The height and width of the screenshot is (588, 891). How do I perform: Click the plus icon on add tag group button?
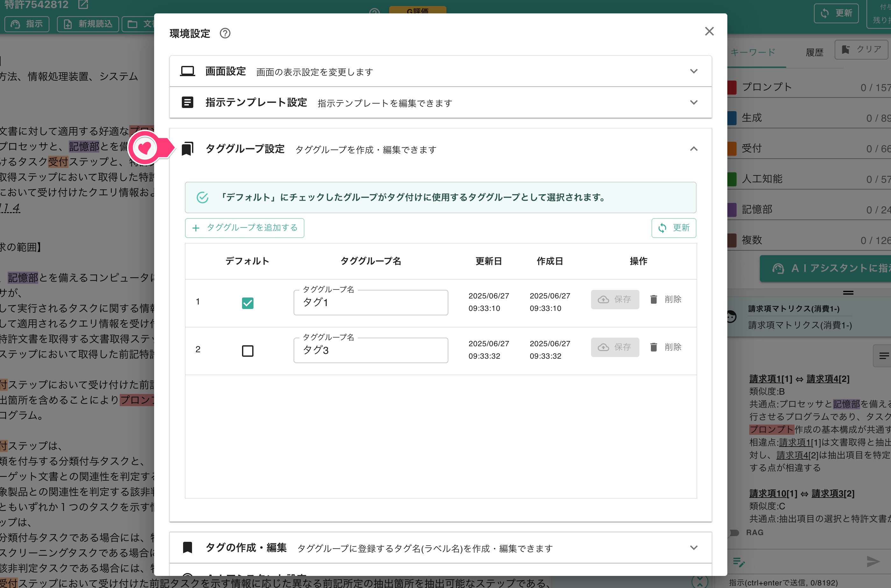(196, 228)
